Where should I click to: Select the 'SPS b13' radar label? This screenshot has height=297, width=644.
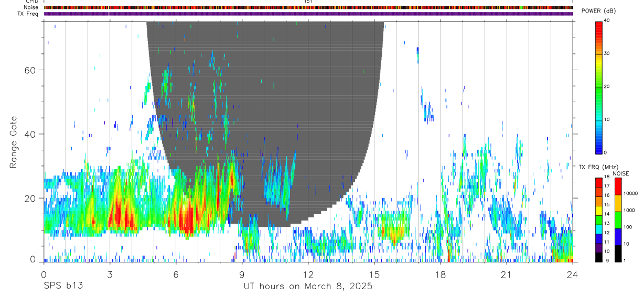coord(63,287)
